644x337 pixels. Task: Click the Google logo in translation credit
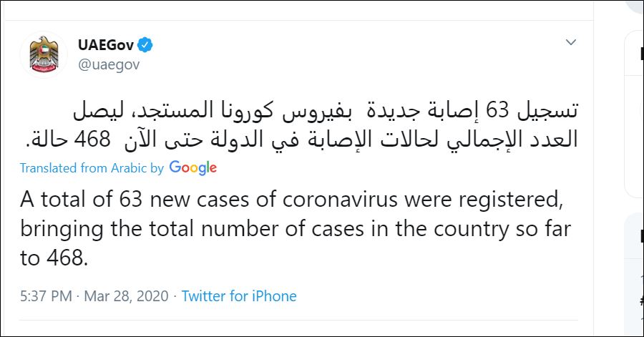[x=193, y=168]
